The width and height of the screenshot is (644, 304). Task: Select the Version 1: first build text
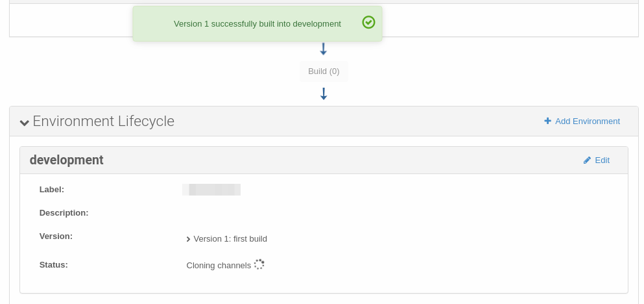pos(230,239)
